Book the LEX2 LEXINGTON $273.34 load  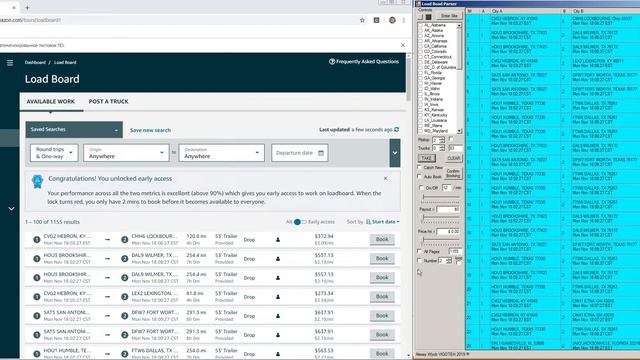(382, 296)
